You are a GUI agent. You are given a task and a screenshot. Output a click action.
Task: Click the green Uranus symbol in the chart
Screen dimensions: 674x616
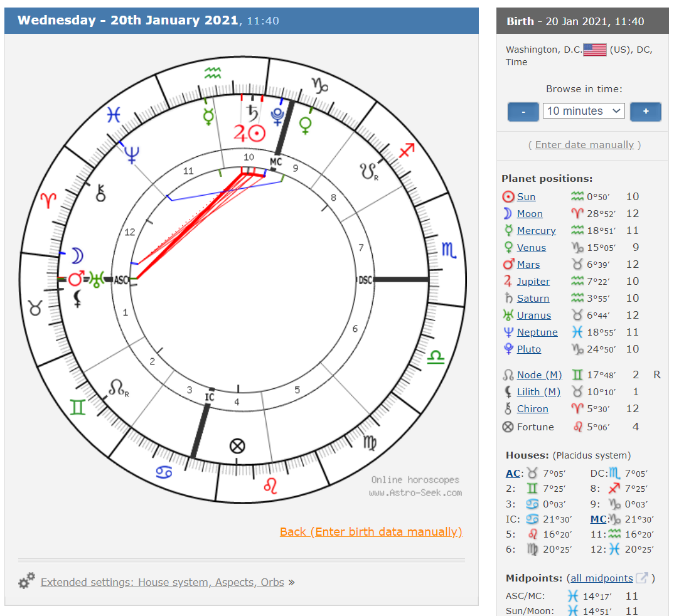[97, 279]
